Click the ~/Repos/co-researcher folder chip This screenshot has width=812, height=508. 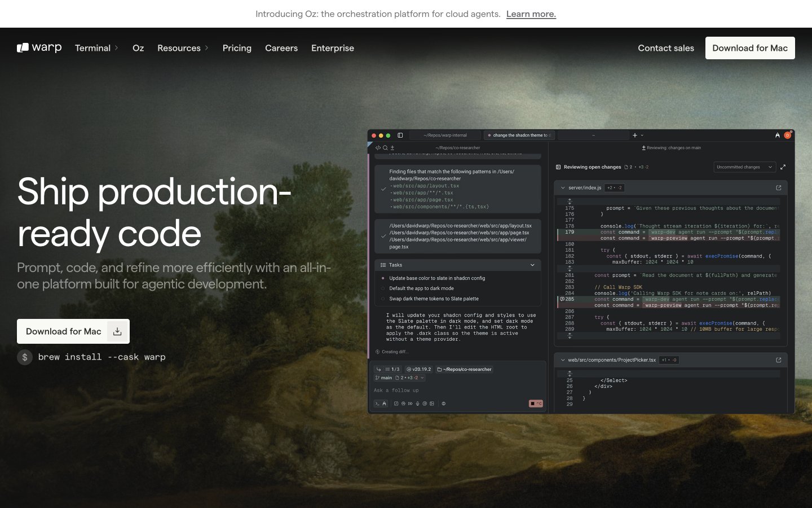pyautogui.click(x=464, y=369)
